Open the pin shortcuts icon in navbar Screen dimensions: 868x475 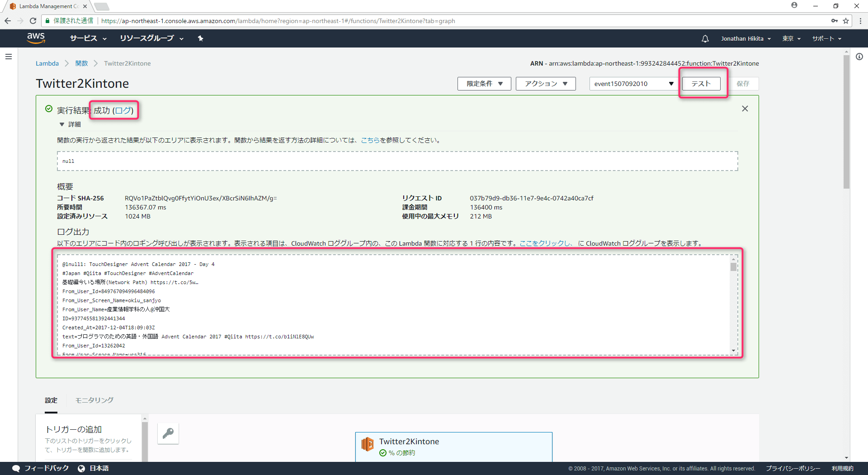200,38
